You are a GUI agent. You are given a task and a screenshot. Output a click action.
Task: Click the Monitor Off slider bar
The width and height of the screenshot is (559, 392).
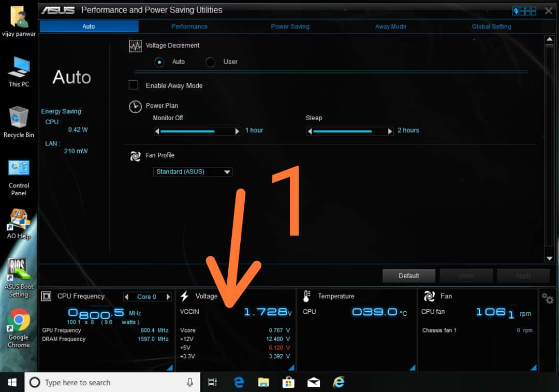[x=197, y=132]
